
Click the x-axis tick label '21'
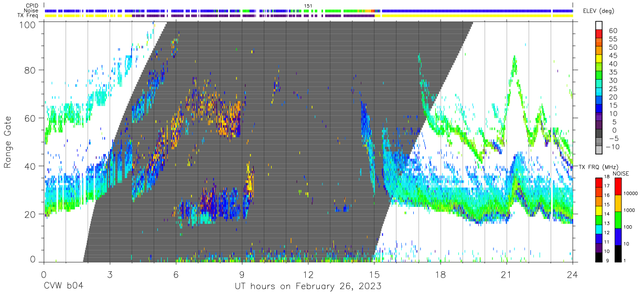[x=507, y=274]
